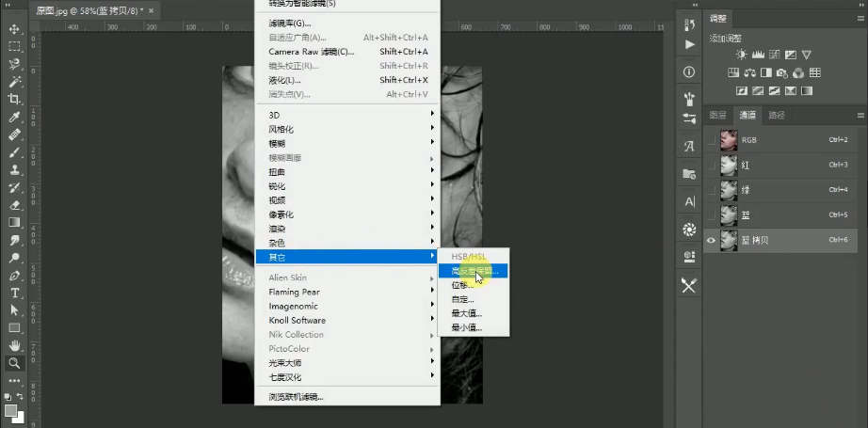Click the foreground color swatch
The width and height of the screenshot is (868, 428).
(x=10, y=410)
